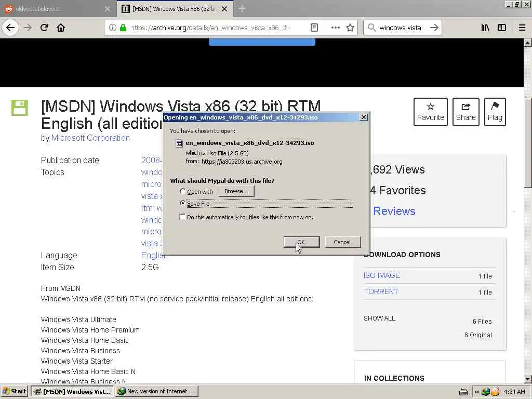Click the green floppy disk software icon
Image resolution: width=532 pixels, height=399 pixels.
click(x=20, y=108)
